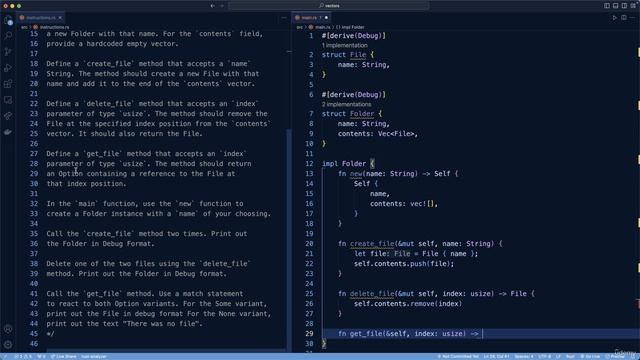Open the Extensions view
The image size is (640, 360).
(8, 84)
